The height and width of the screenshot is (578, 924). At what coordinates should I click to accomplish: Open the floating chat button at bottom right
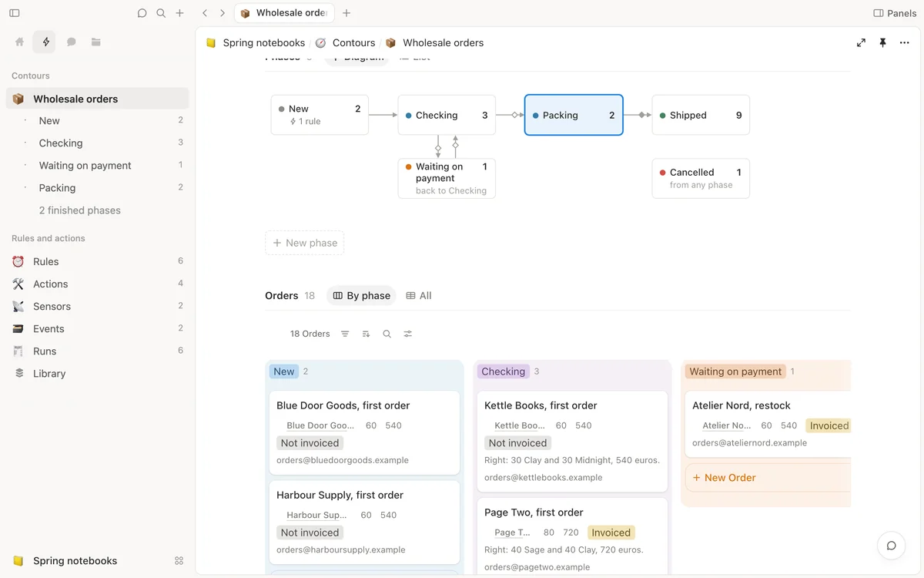coord(891,546)
